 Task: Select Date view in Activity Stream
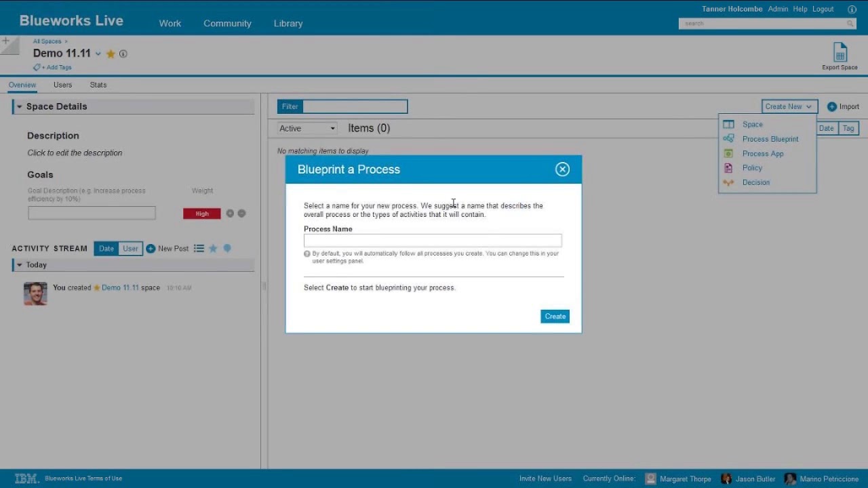[106, 249]
